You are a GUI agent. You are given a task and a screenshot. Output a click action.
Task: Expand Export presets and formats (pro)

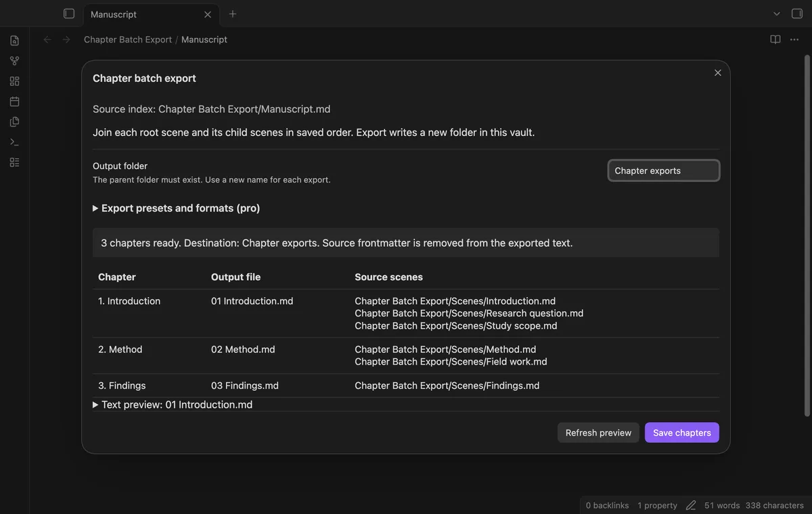(x=177, y=208)
